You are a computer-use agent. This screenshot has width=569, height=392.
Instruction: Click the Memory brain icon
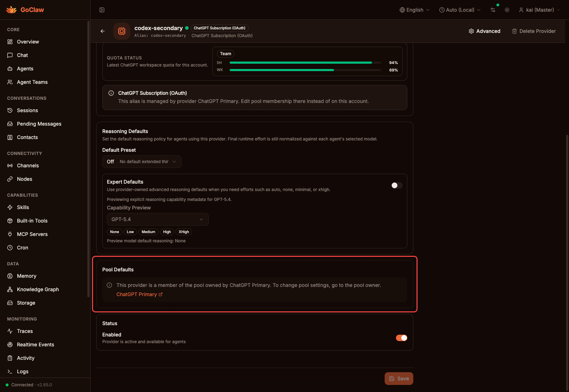[x=10, y=276]
